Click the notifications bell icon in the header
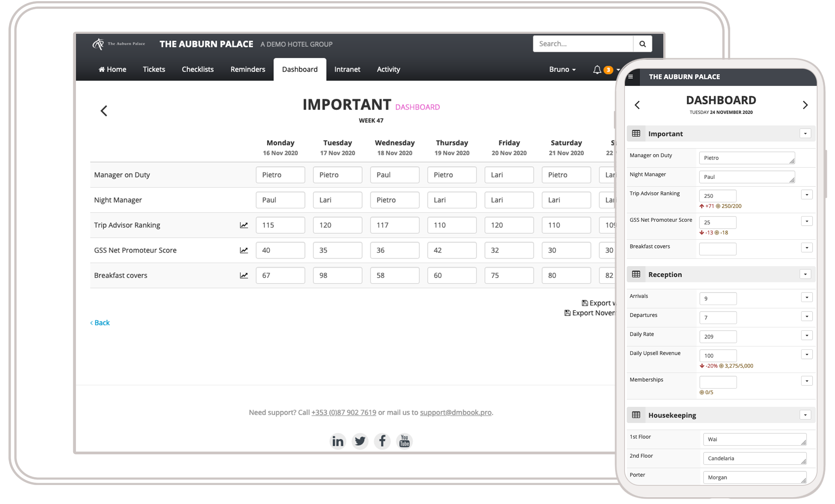Image resolution: width=835 pixels, height=504 pixels. pos(597,69)
